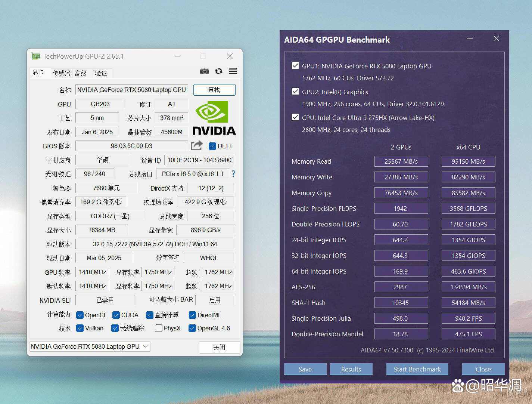
Task: Click the driver version field
Action: coord(155,244)
